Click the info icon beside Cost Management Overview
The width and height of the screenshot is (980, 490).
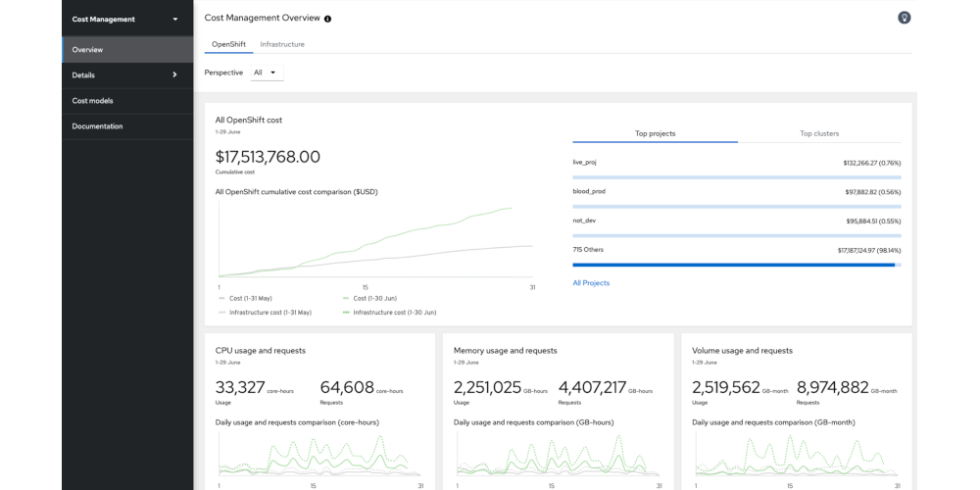tap(327, 19)
